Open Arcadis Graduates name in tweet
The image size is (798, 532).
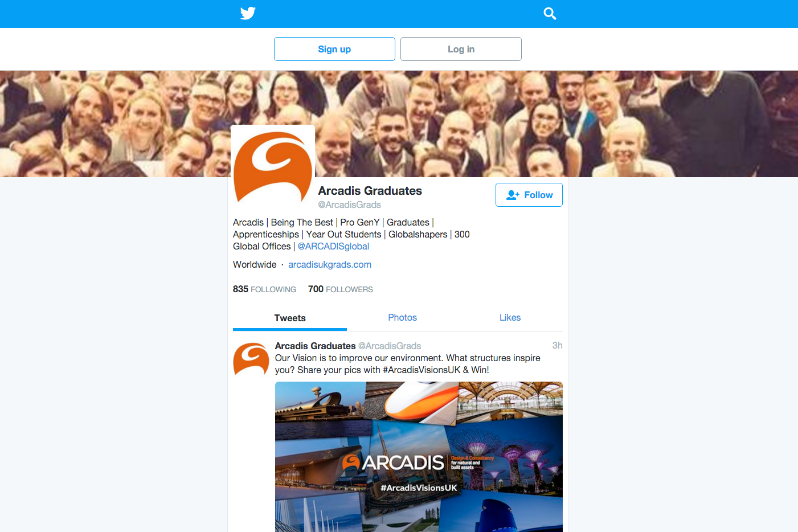coord(315,346)
